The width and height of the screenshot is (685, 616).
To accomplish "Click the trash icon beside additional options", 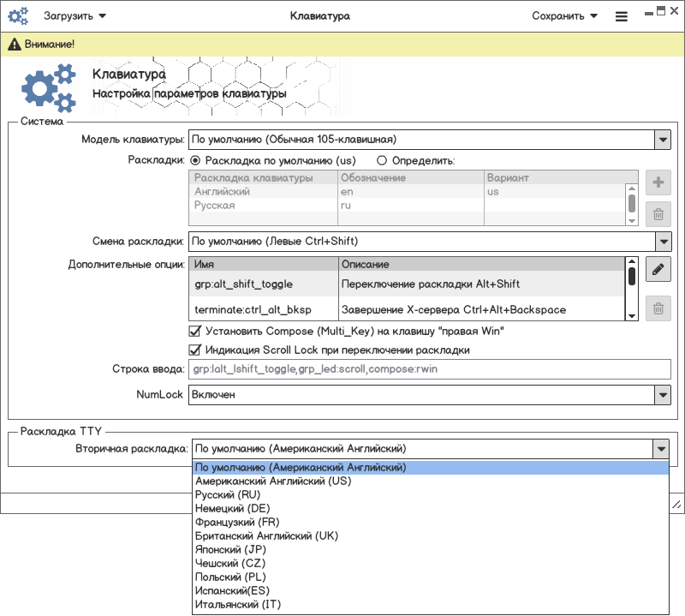I will 658,308.
